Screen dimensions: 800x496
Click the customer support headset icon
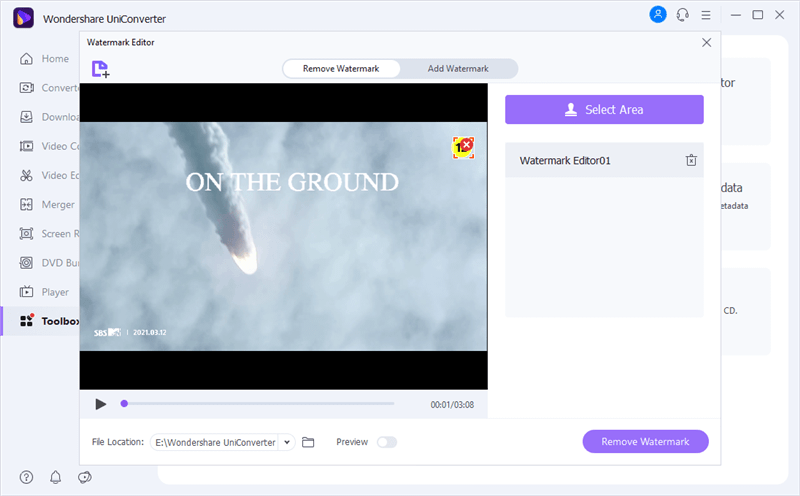click(x=683, y=15)
